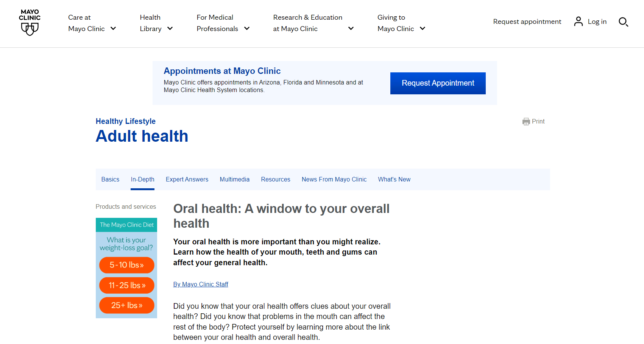This screenshot has height=344, width=644.
Task: Switch to the Resources tab
Action: (x=276, y=179)
